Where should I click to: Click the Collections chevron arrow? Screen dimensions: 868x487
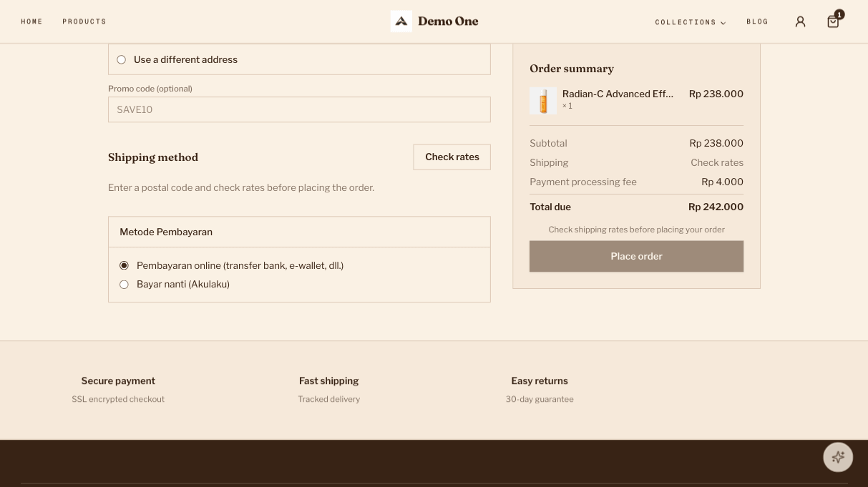point(723,23)
